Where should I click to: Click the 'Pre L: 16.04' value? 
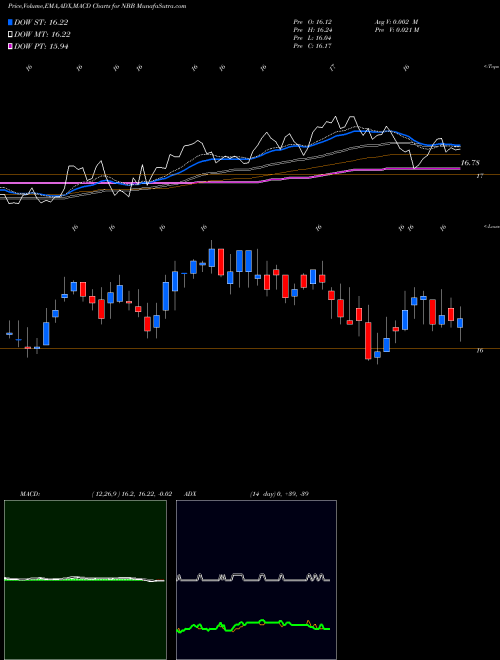tap(313, 38)
